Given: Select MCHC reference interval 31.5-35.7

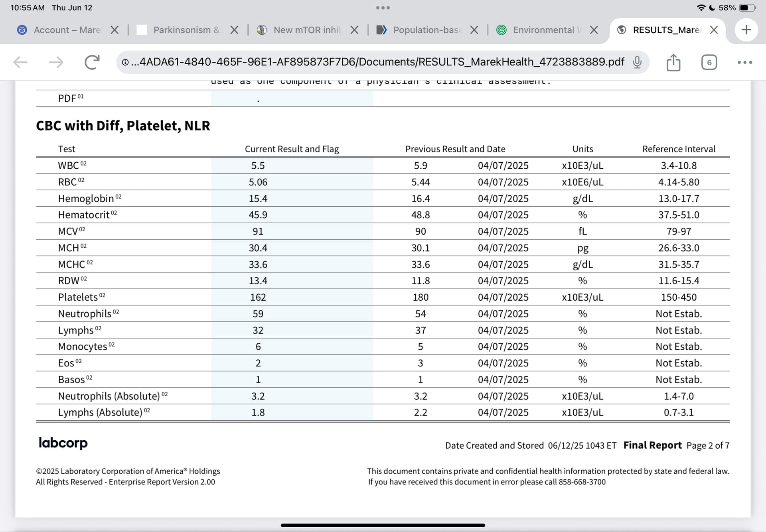Looking at the screenshot, I should 679,264.
